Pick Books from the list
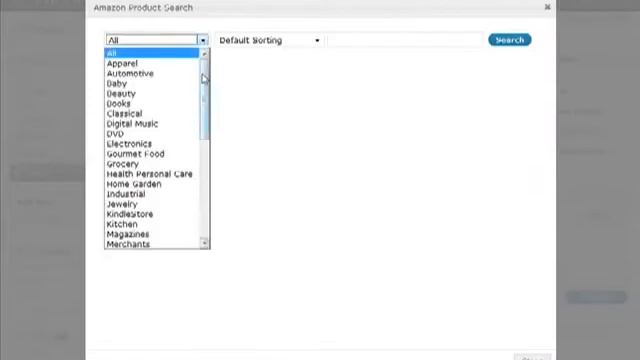This screenshot has height=360, width=640. click(x=152, y=104)
